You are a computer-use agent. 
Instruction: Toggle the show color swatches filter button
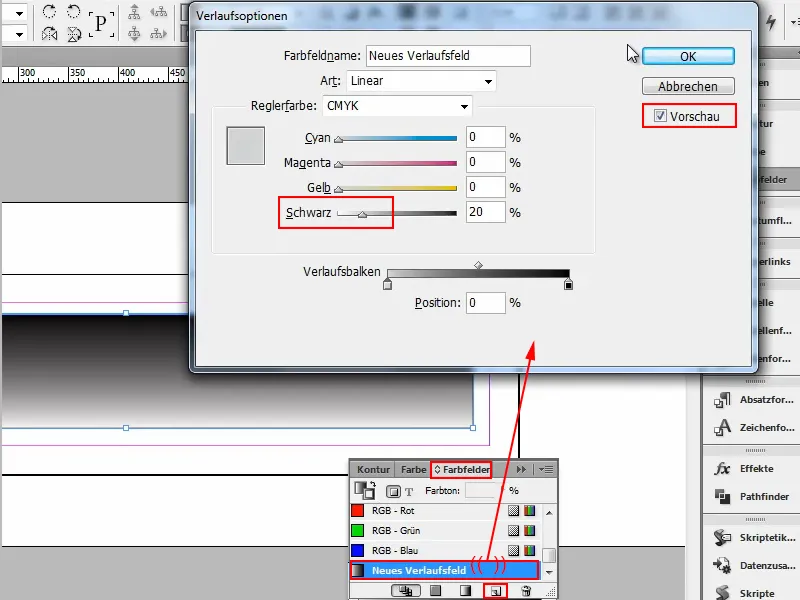(434, 590)
